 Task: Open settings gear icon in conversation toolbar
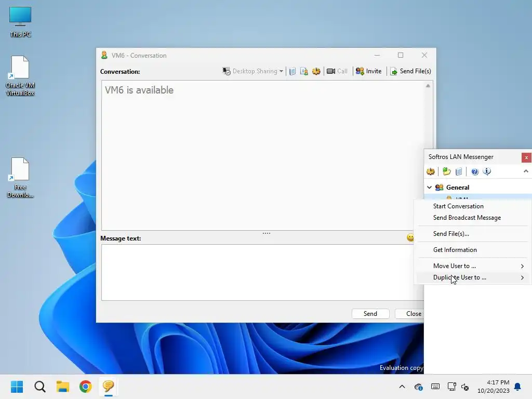[x=316, y=71]
